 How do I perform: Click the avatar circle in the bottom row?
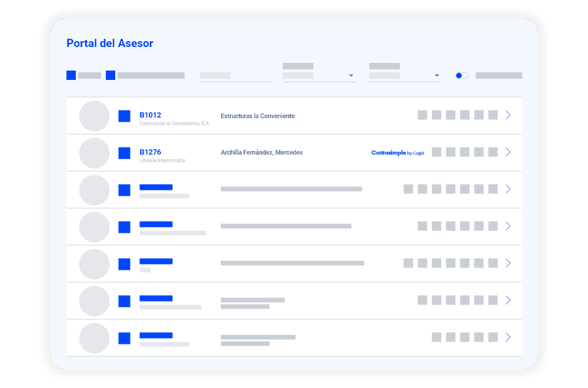click(x=94, y=338)
